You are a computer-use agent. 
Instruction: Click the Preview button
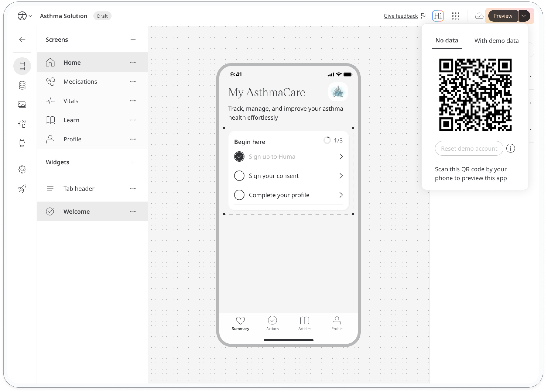tap(503, 16)
